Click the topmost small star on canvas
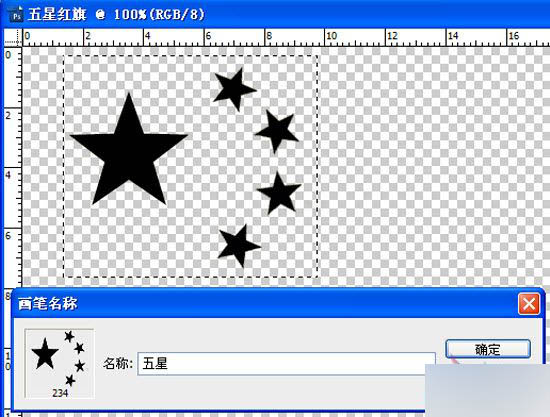The image size is (550, 417). pos(234,89)
